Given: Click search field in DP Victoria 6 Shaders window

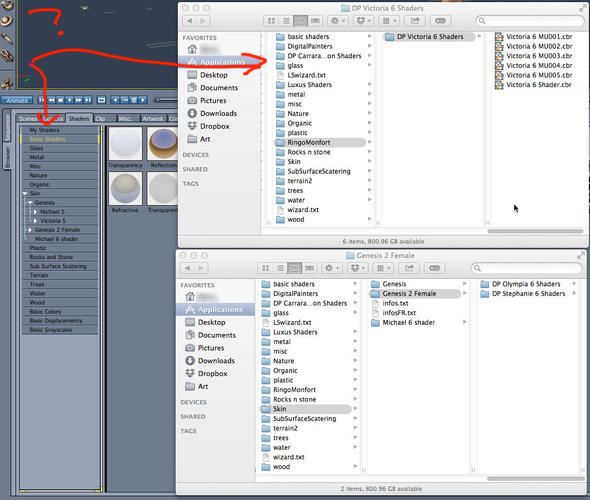Looking at the screenshot, I should pyautogui.click(x=530, y=21).
